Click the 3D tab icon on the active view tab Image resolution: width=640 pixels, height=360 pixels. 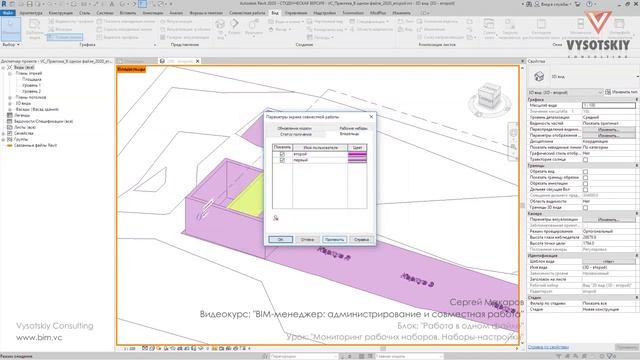pyautogui.click(x=162, y=61)
